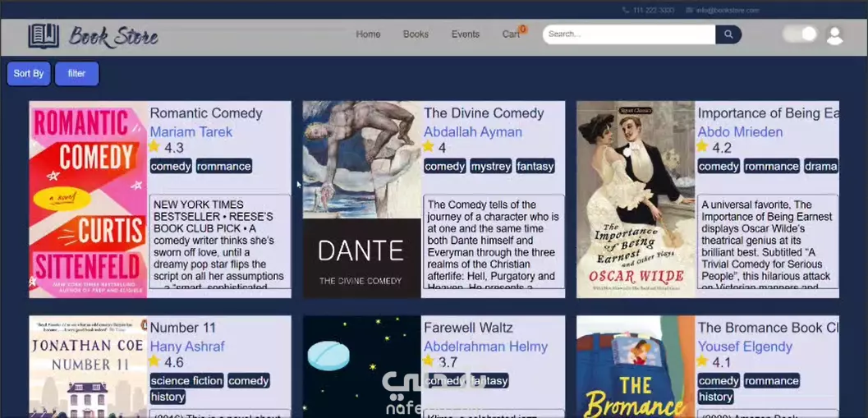
Task: Open the Jonathan Coe Number 11 cover
Action: (x=88, y=366)
